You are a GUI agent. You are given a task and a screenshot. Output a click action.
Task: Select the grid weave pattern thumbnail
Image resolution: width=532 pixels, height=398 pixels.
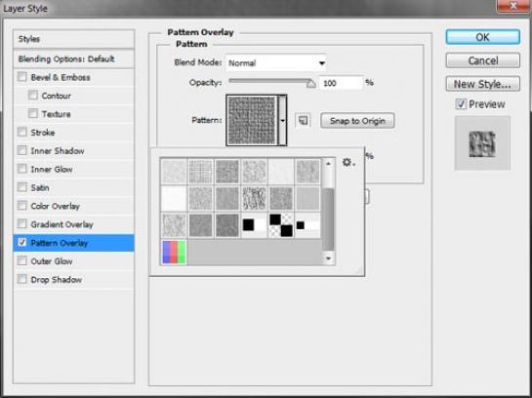pos(200,172)
